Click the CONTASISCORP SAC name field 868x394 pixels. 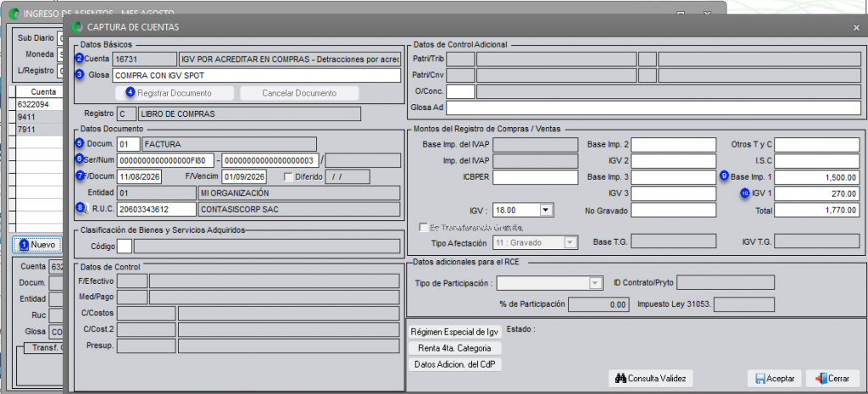click(299, 209)
